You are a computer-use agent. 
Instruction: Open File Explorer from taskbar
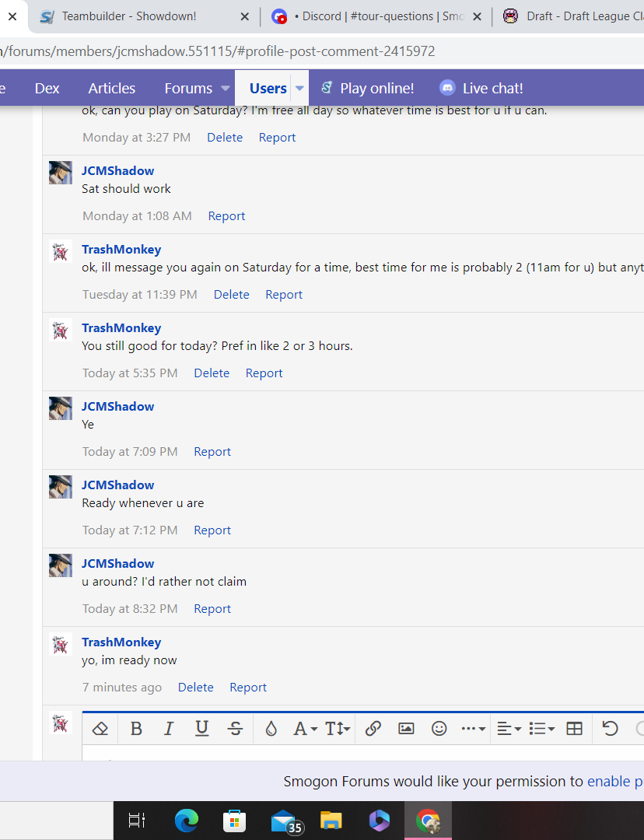[x=331, y=821]
